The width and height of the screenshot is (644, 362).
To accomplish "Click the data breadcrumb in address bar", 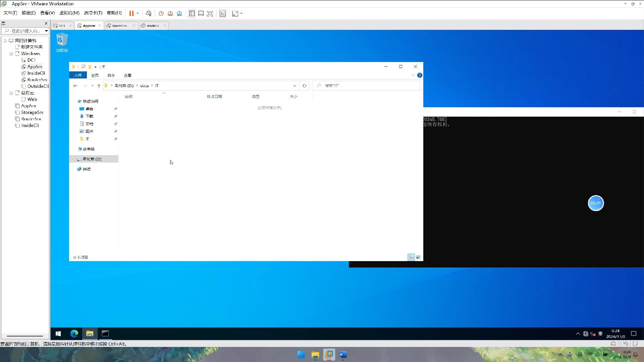I will (144, 86).
